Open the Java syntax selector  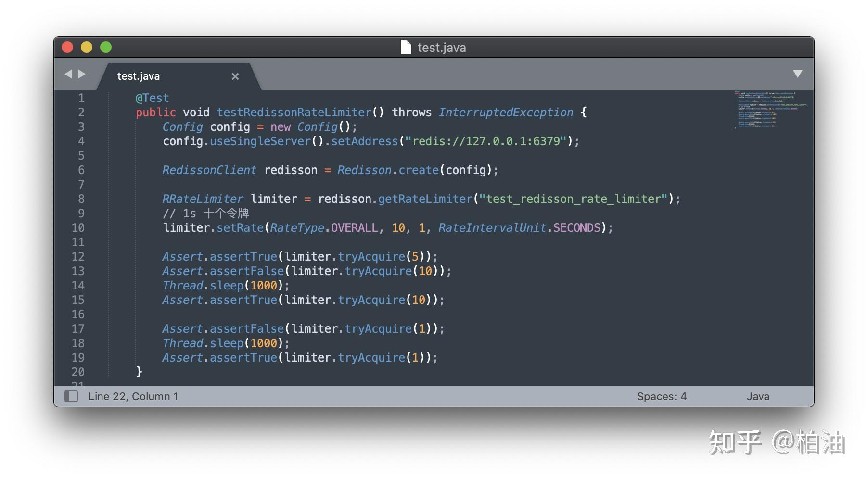[x=758, y=396]
